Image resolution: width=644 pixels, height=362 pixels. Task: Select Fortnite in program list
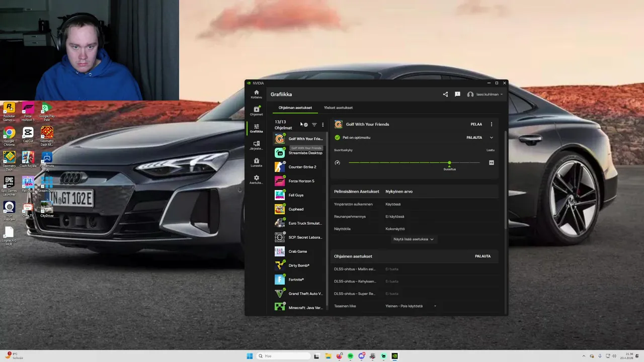tap(299, 280)
